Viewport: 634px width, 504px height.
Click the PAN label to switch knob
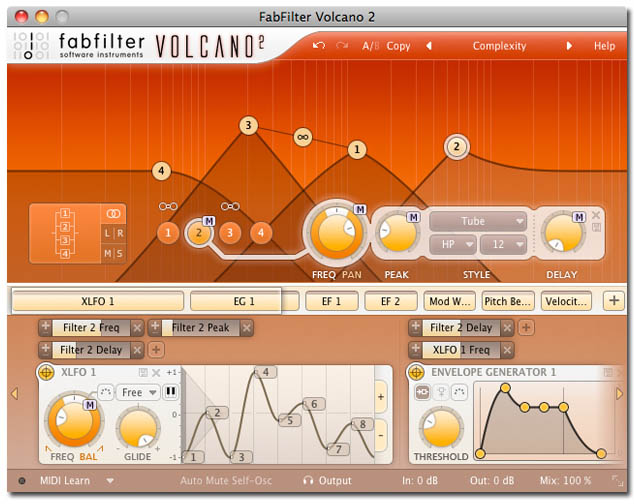(352, 275)
